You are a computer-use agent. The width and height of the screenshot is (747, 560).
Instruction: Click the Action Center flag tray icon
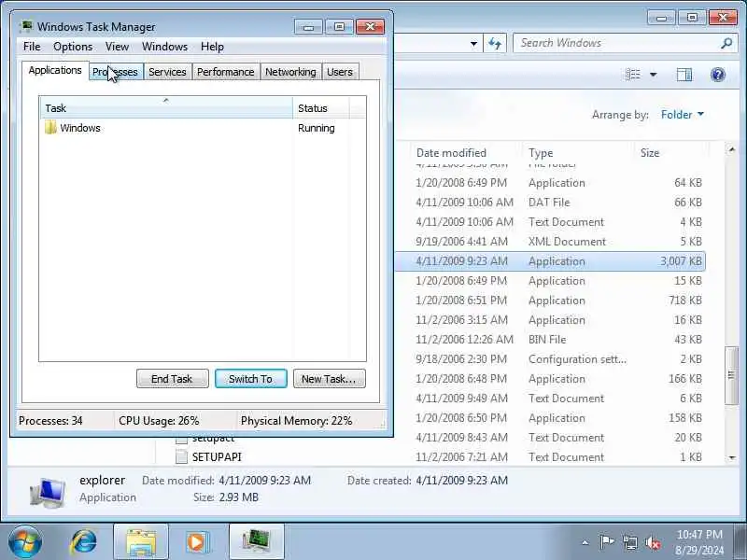point(607,542)
